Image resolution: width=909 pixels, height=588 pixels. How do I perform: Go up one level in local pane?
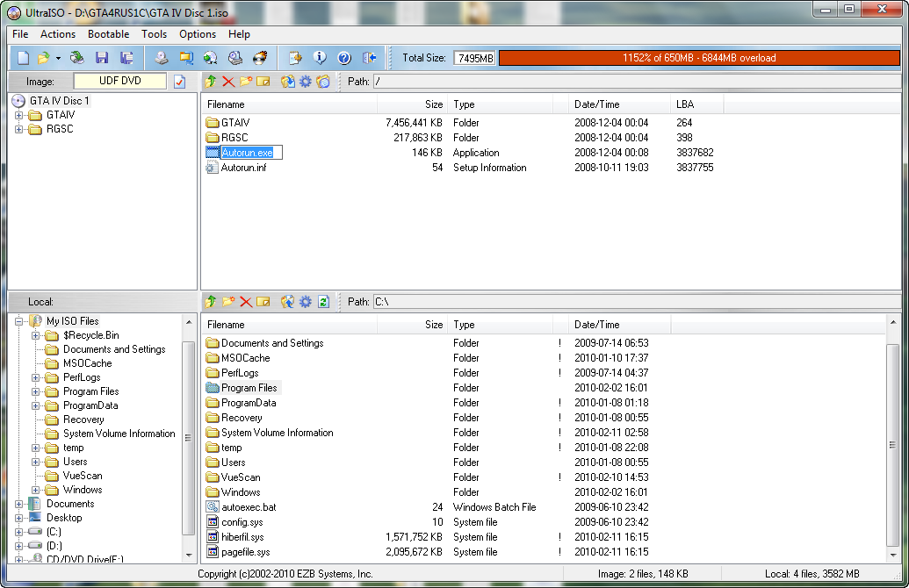pyautogui.click(x=211, y=302)
